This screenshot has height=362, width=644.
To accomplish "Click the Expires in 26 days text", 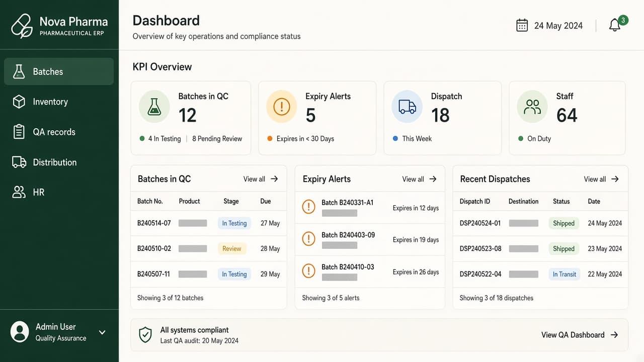I will click(416, 272).
